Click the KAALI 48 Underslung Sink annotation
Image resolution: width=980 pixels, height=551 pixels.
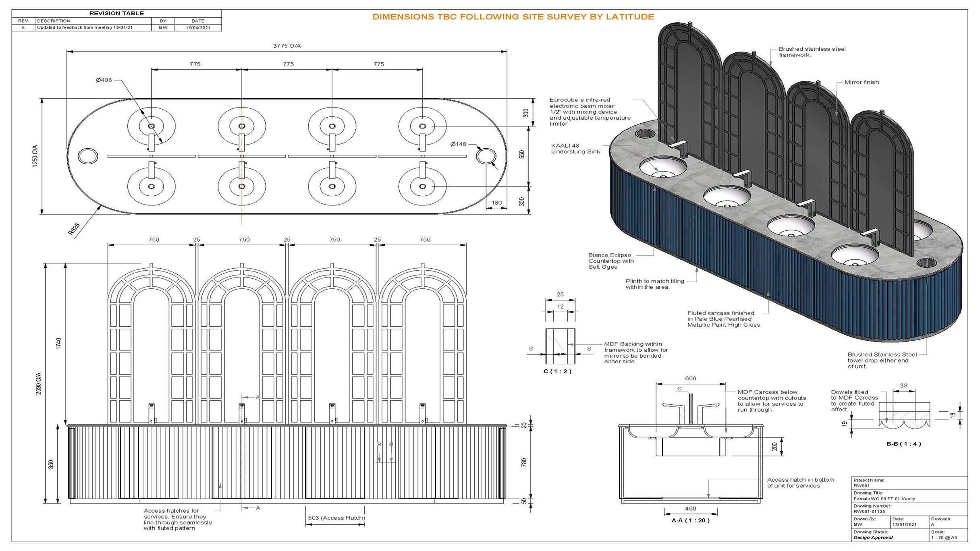575,149
